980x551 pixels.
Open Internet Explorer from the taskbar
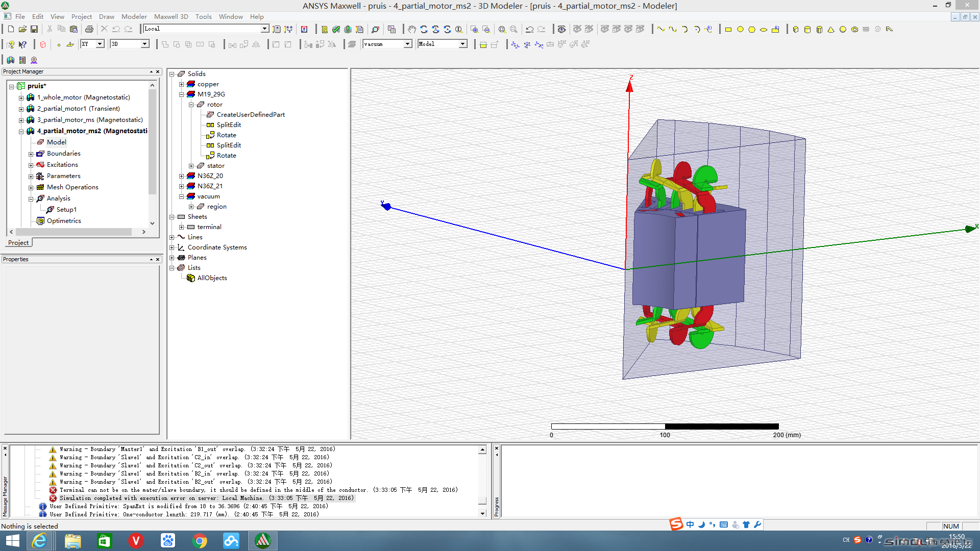pyautogui.click(x=39, y=541)
